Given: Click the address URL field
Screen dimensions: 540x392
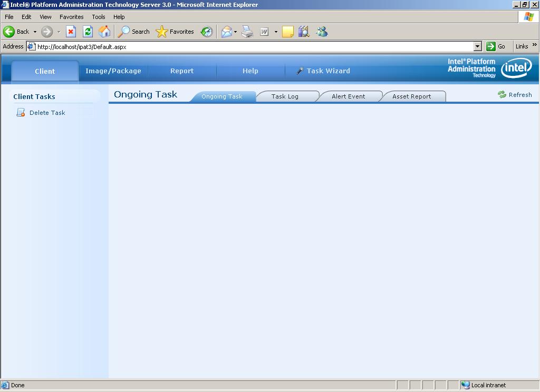Looking at the screenshot, I should tap(255, 46).
